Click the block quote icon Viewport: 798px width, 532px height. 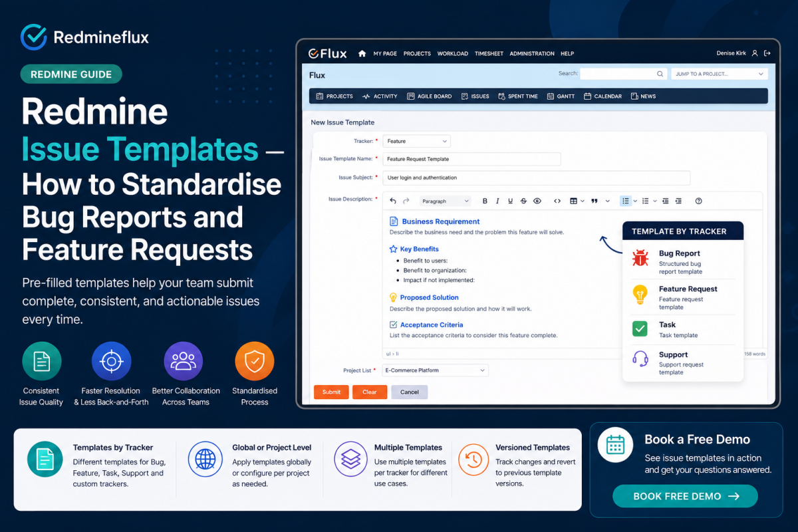pyautogui.click(x=594, y=201)
